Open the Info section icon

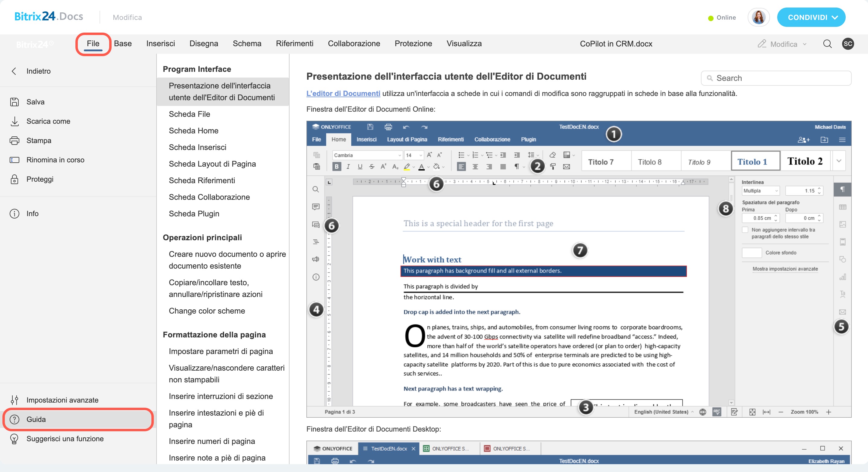pyautogui.click(x=14, y=214)
